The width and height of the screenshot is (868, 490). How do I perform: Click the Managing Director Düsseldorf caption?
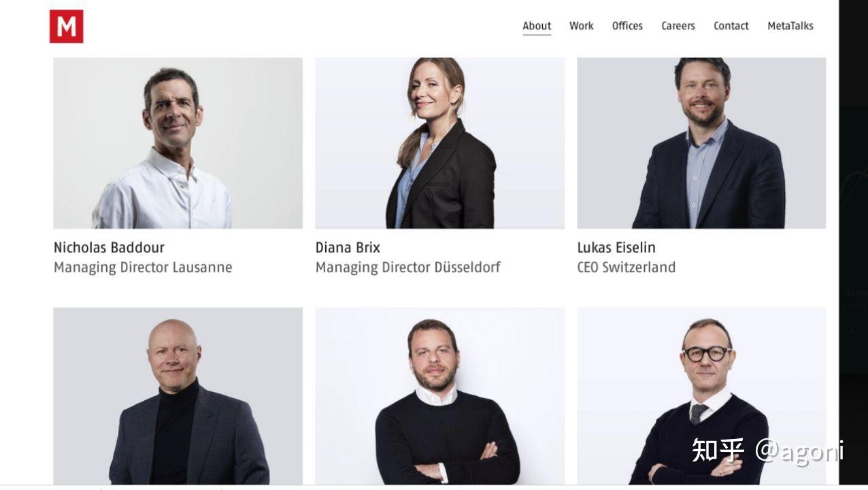tap(408, 267)
